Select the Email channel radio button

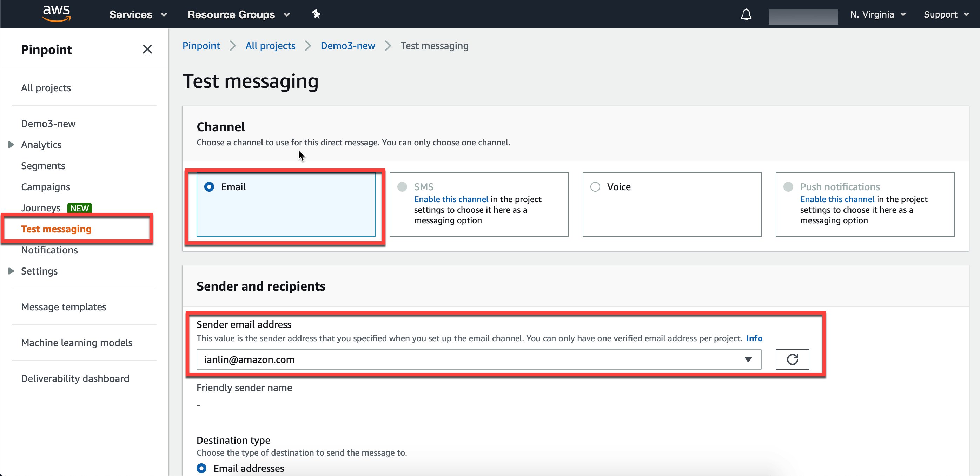(209, 187)
